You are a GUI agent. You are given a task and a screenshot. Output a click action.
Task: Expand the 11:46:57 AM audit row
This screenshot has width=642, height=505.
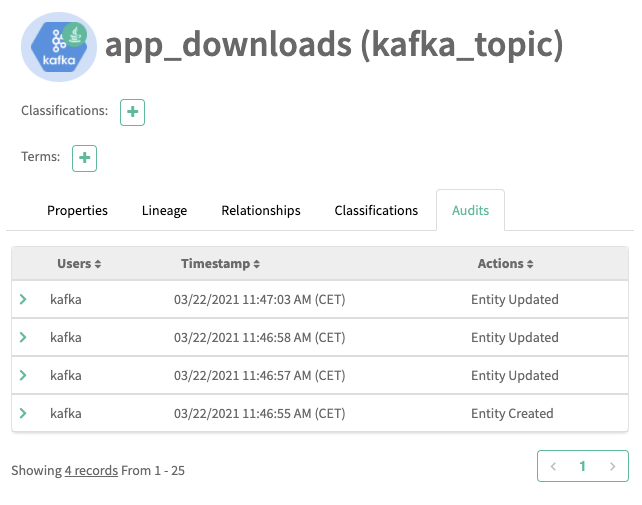coord(23,375)
